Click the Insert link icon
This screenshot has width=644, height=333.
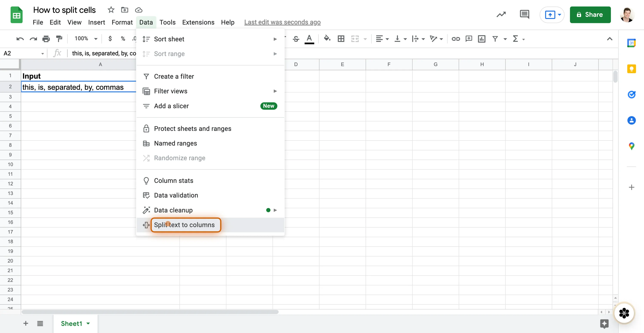tap(456, 39)
